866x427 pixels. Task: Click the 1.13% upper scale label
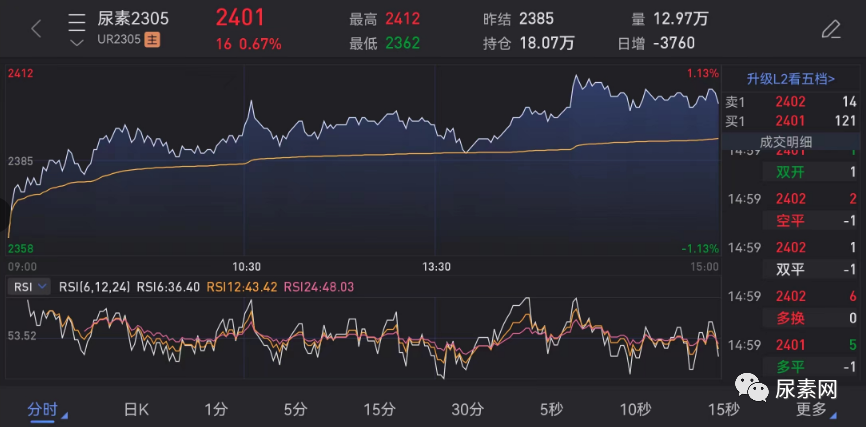coord(703,73)
